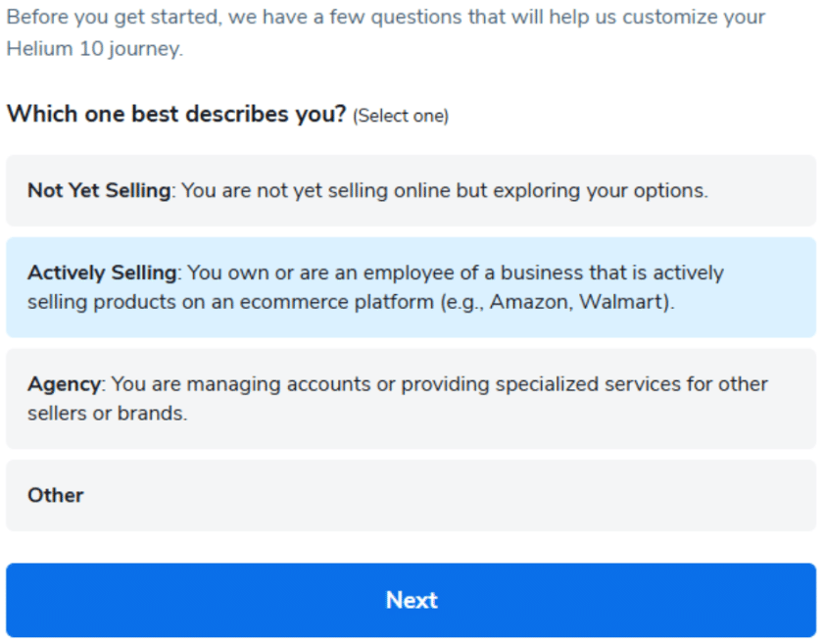Select the Other option
Image resolution: width=824 pixels, height=644 pixels.
[x=412, y=495]
